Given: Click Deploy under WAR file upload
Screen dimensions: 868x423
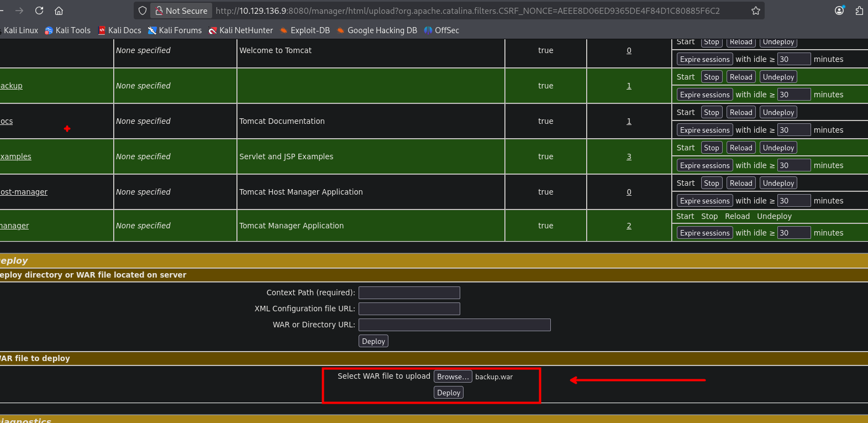Looking at the screenshot, I should (449, 393).
